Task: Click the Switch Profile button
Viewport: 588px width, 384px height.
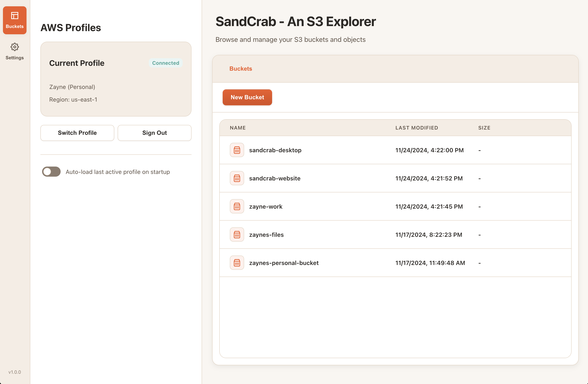Action: pos(77,133)
